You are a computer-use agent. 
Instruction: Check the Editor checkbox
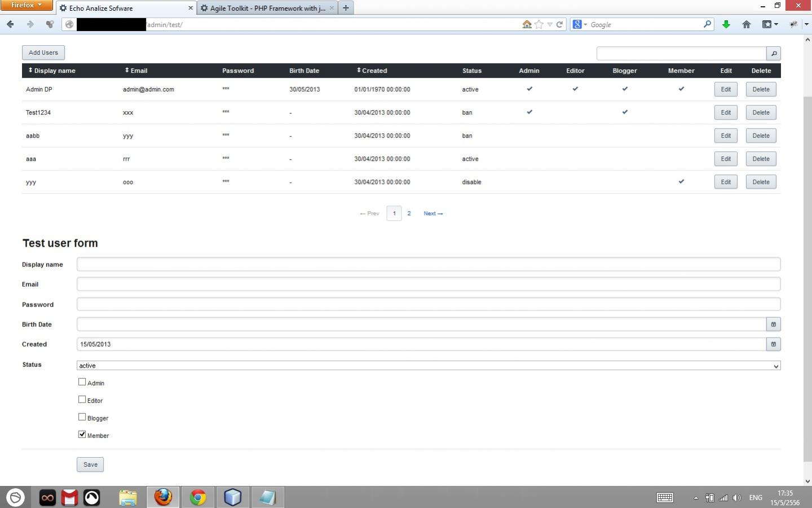click(82, 400)
